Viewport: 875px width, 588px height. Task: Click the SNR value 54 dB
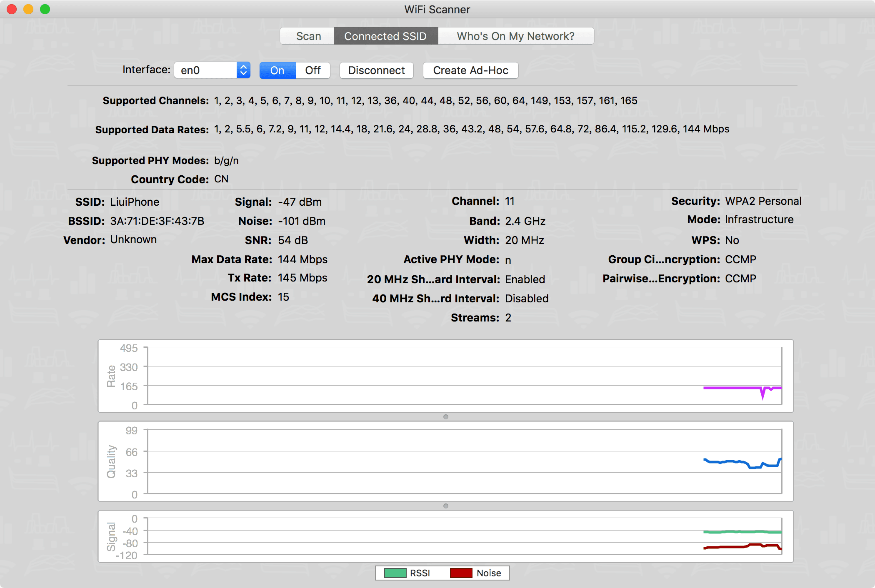293,240
